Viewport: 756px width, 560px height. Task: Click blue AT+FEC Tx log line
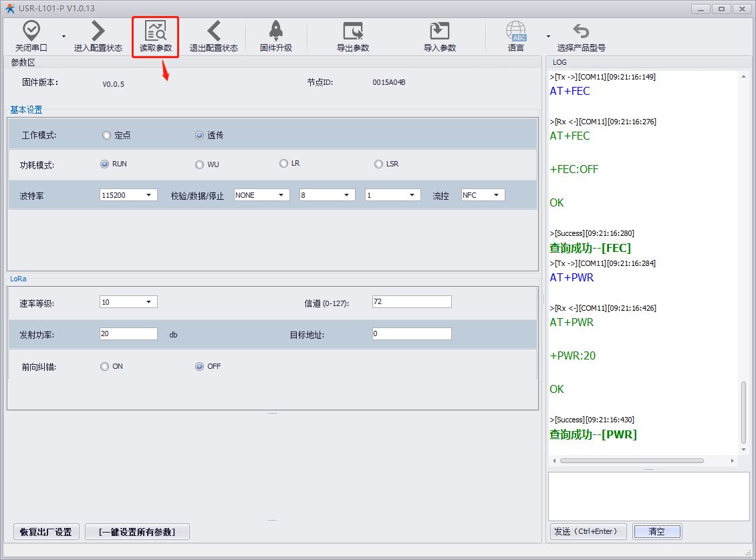tap(570, 91)
